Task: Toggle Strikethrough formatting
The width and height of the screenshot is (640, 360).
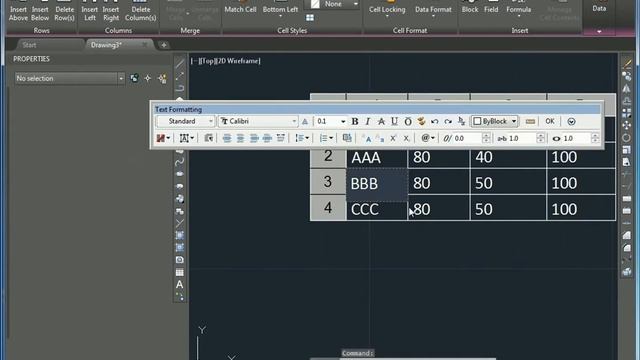Action: pos(381,121)
